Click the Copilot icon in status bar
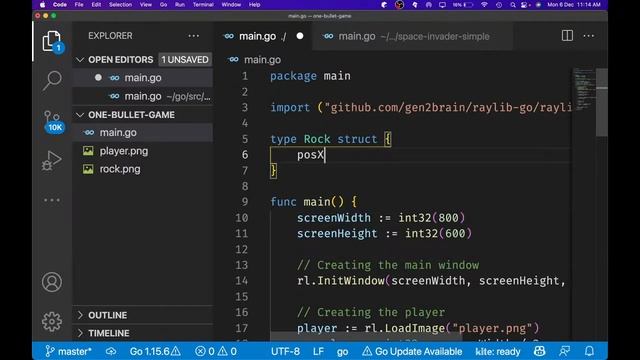Image resolution: width=640 pixels, height=360 pixels. pyautogui.click(x=540, y=351)
